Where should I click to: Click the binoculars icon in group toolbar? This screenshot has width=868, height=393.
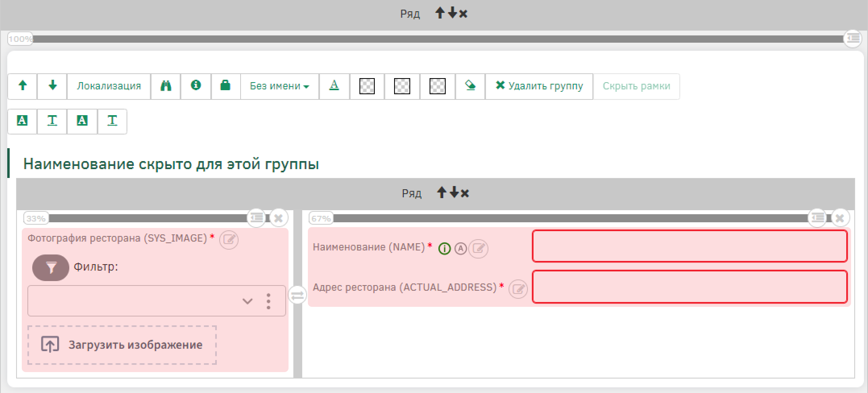pos(166,86)
